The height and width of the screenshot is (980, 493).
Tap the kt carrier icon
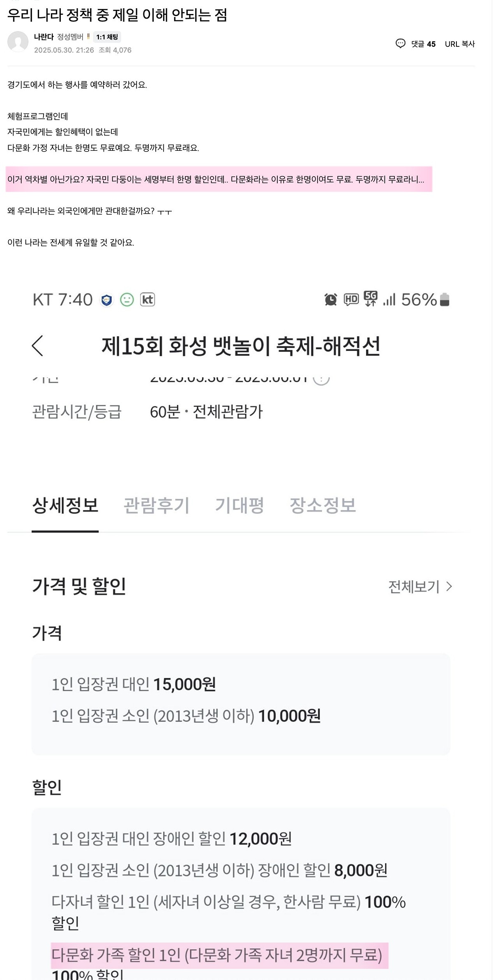[147, 300]
